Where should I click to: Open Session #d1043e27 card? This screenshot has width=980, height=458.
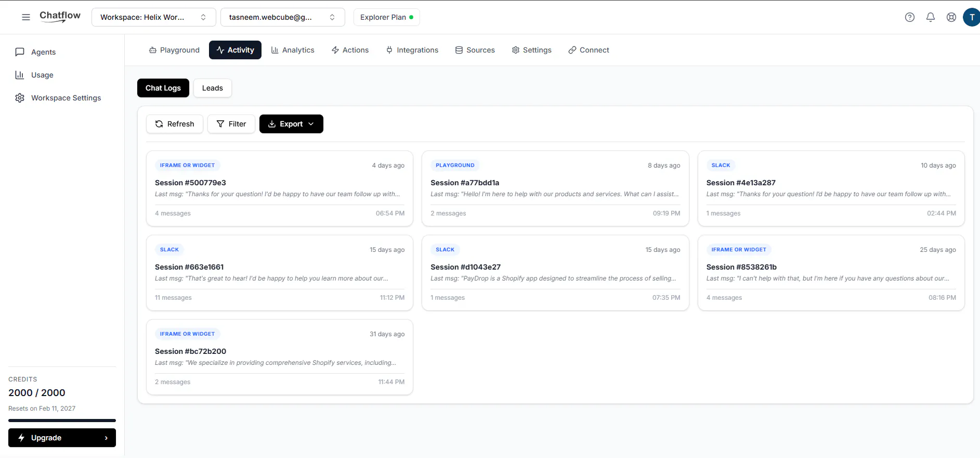(x=555, y=273)
